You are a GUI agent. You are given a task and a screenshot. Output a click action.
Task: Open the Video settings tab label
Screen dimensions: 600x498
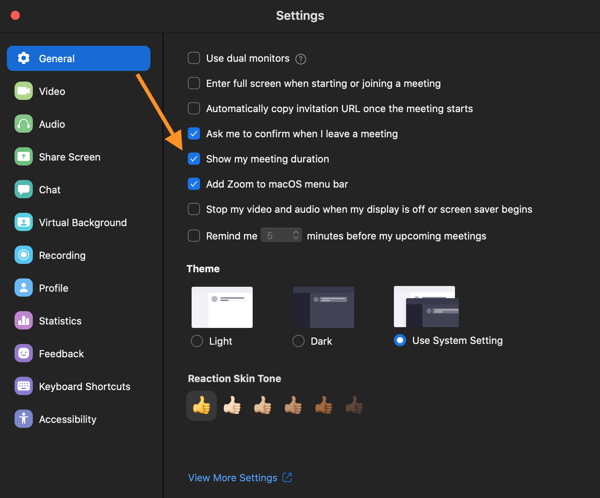pos(52,91)
